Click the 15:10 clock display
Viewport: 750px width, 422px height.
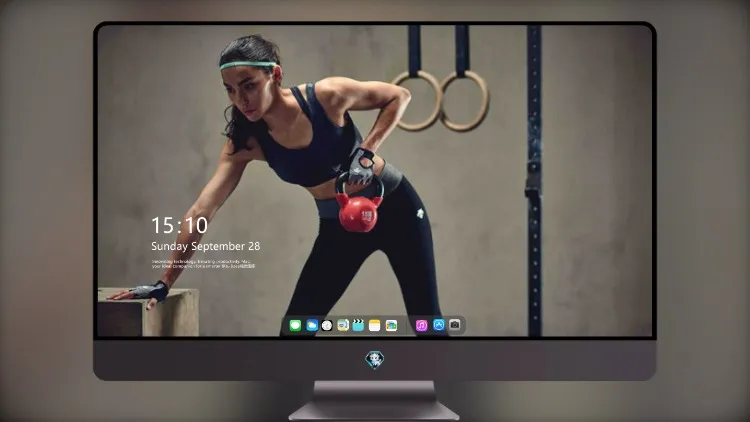point(179,225)
